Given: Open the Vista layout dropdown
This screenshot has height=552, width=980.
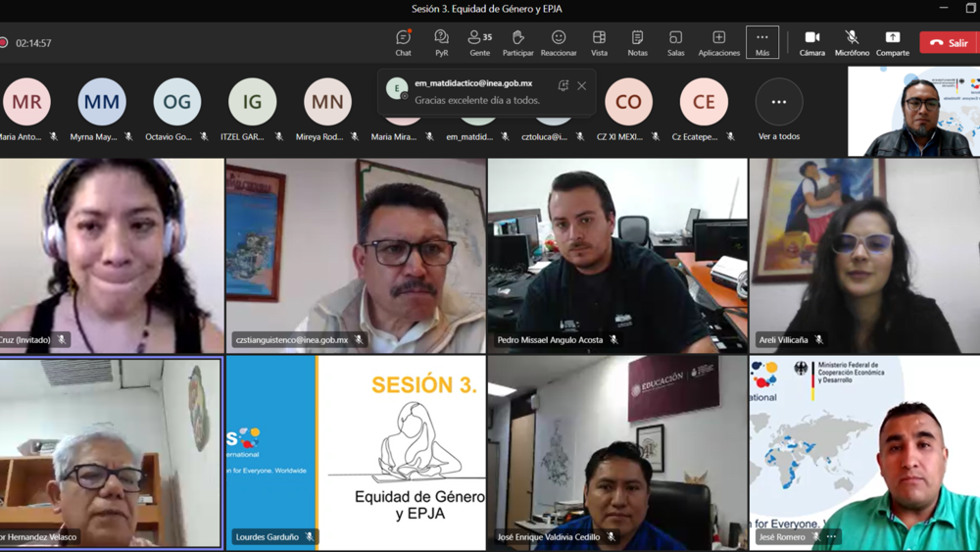Looking at the screenshot, I should point(599,42).
